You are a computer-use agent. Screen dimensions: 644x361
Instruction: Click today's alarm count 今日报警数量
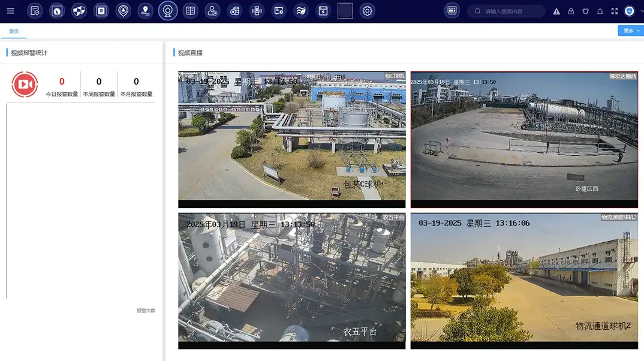click(x=62, y=87)
